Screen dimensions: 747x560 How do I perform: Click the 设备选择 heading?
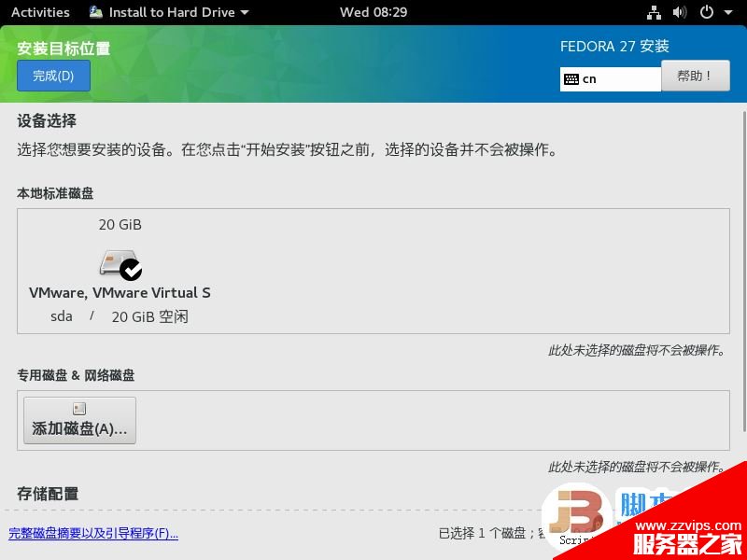(x=47, y=121)
